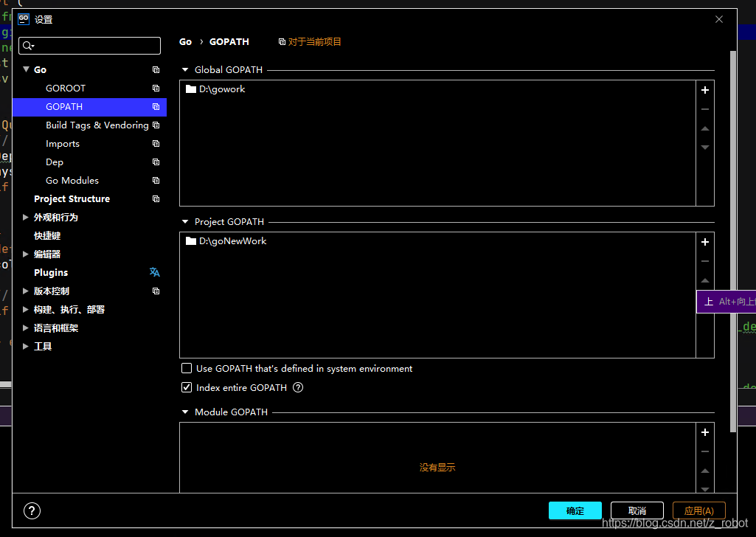Click the search magnifier icon

(27, 46)
